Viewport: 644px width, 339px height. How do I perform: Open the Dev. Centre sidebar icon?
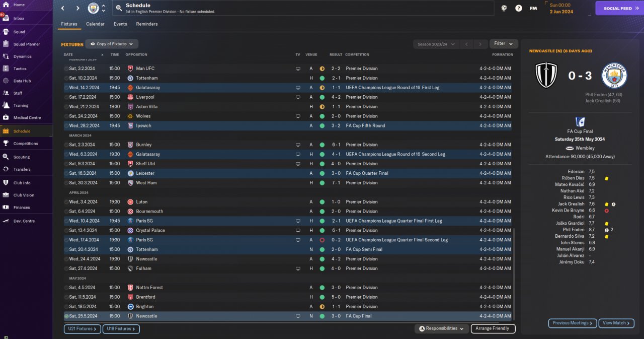click(6, 221)
